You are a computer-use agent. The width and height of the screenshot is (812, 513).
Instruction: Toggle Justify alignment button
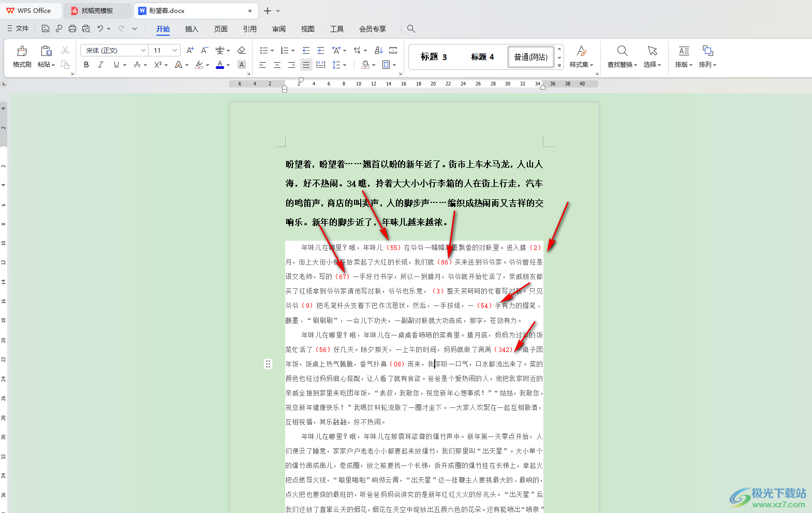tap(306, 65)
